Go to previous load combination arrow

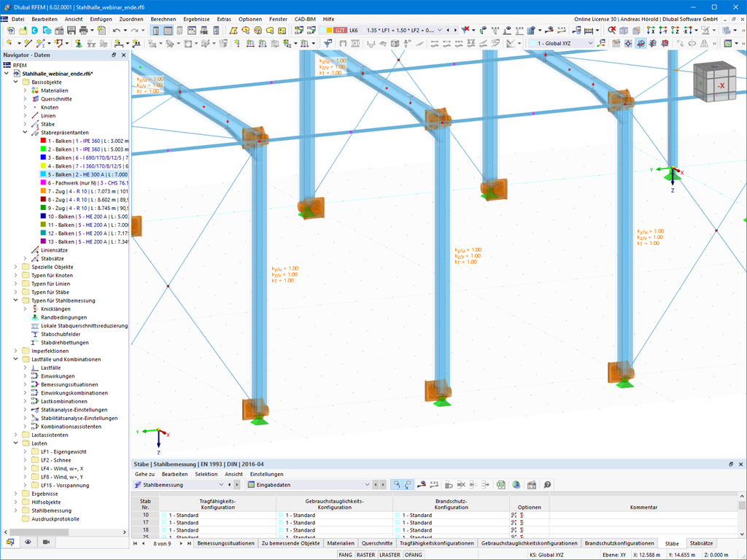448,30
